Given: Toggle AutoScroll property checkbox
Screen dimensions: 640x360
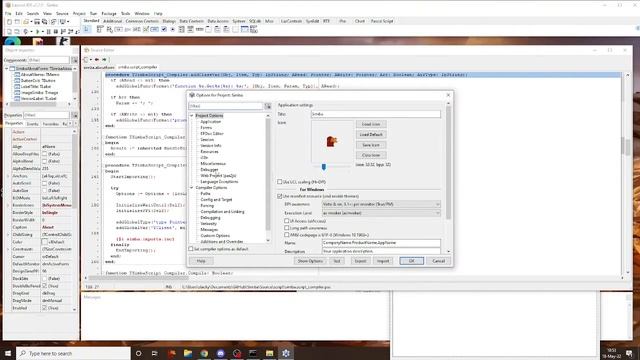Looking at the screenshot, I should [44, 183].
